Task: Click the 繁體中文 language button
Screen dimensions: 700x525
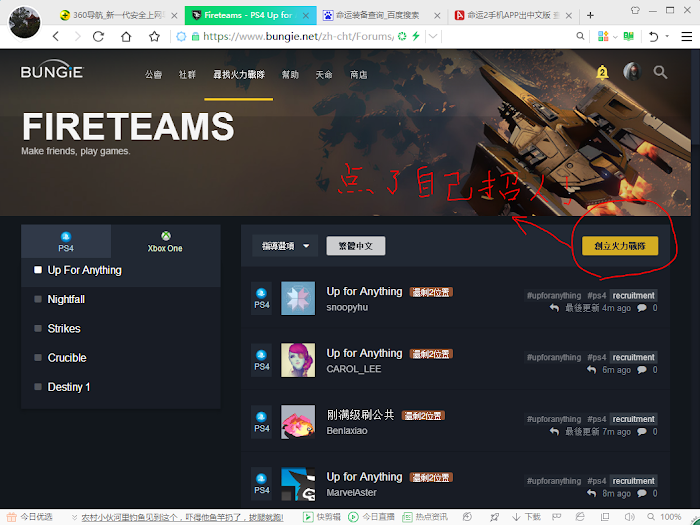Action: point(356,246)
